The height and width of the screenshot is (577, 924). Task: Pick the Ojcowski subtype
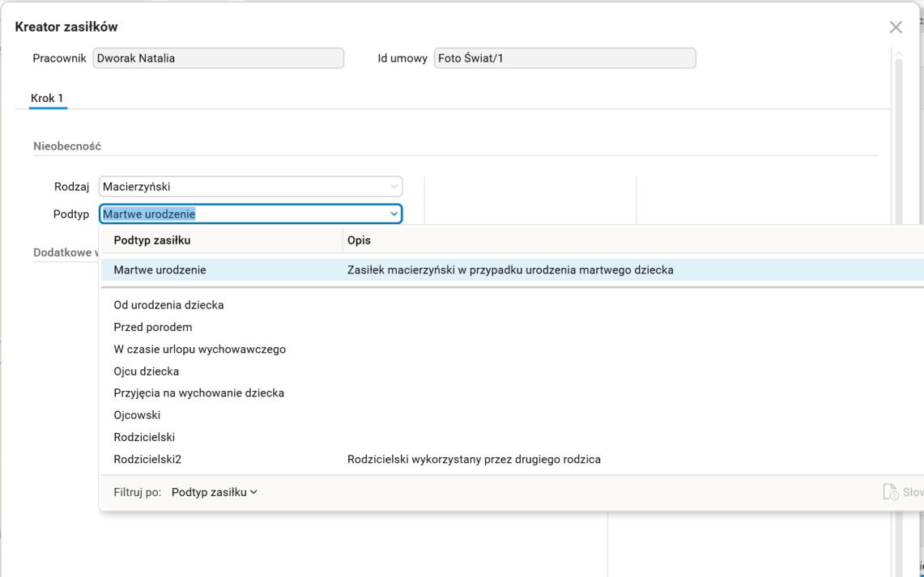click(x=138, y=415)
